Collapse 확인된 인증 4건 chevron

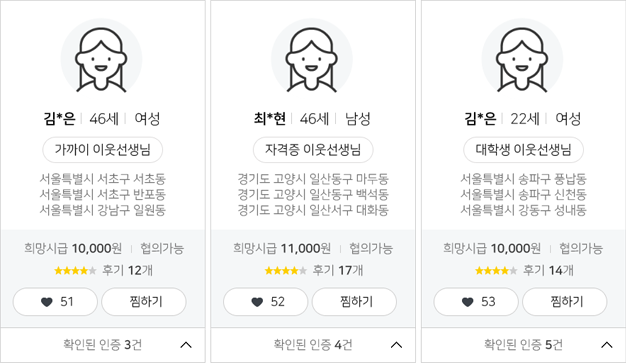click(396, 345)
